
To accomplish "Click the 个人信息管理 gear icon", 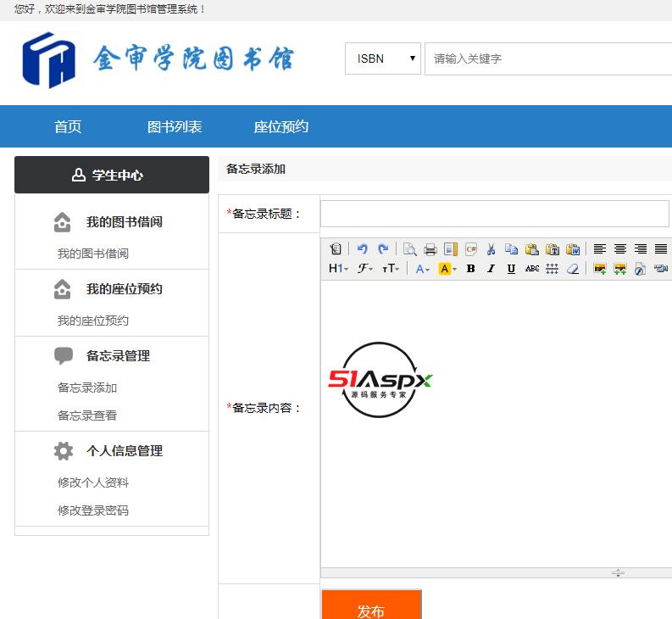I will pyautogui.click(x=64, y=451).
